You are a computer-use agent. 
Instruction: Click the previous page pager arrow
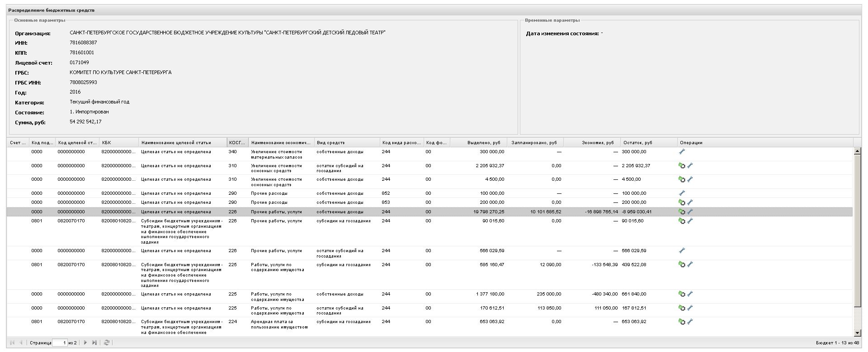[21, 343]
